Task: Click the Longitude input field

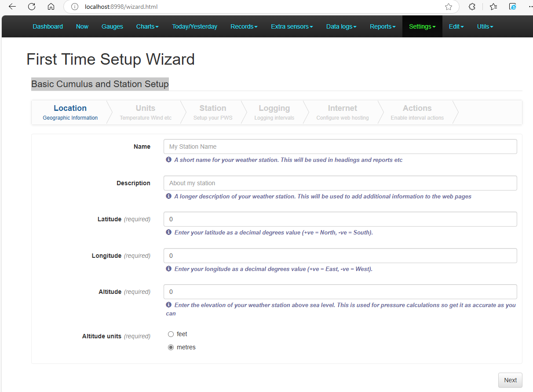Action: (x=340, y=256)
